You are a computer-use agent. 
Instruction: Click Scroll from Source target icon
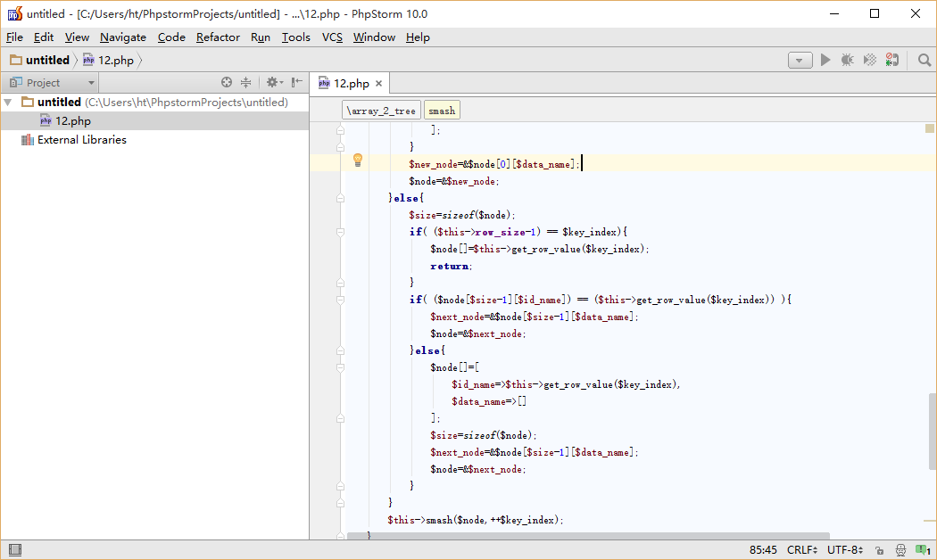tap(227, 82)
